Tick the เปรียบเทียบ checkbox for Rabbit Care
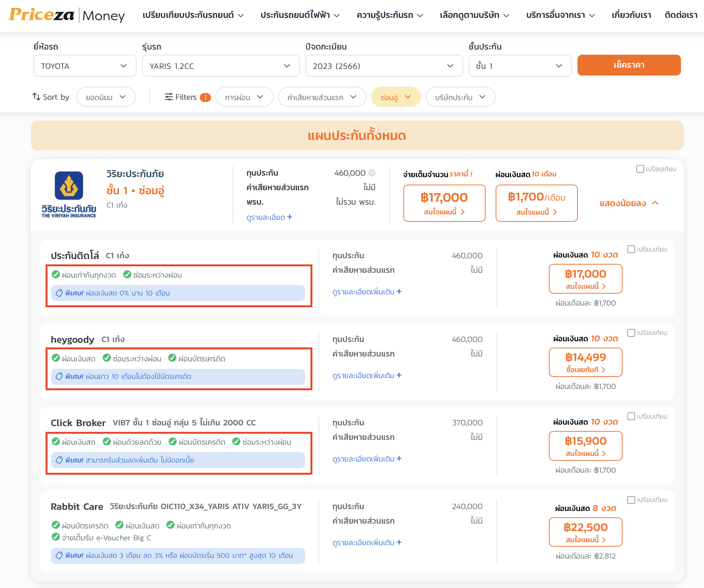704x588 pixels. pos(631,500)
